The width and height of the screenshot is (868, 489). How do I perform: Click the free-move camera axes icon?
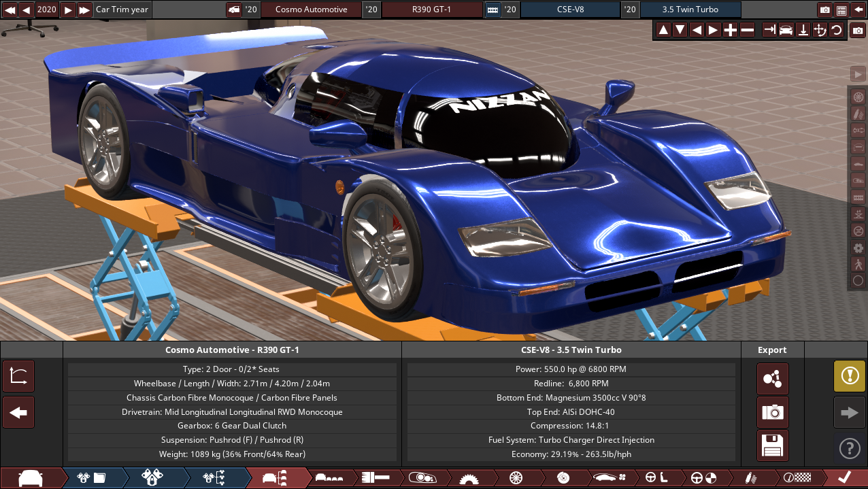(x=820, y=30)
